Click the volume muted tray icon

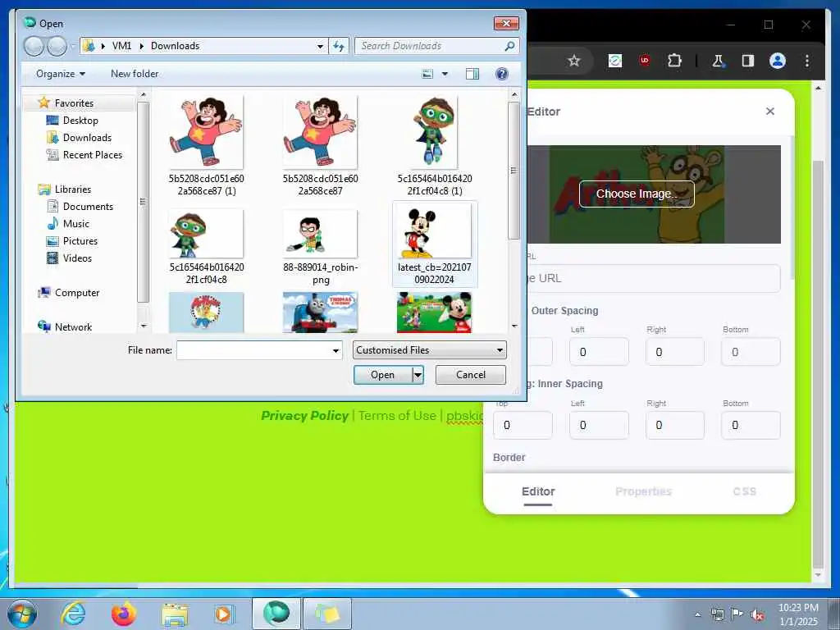(x=757, y=614)
